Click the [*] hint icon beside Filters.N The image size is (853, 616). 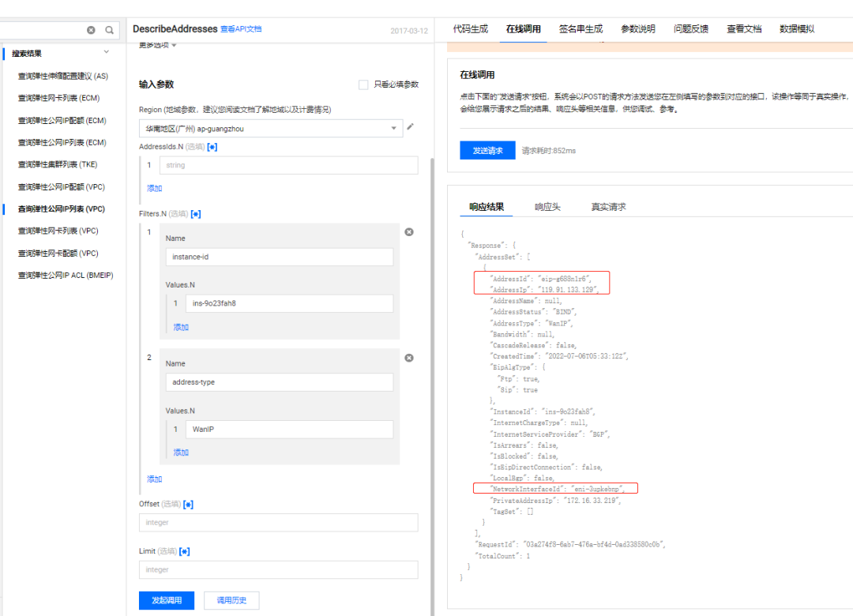coord(196,214)
